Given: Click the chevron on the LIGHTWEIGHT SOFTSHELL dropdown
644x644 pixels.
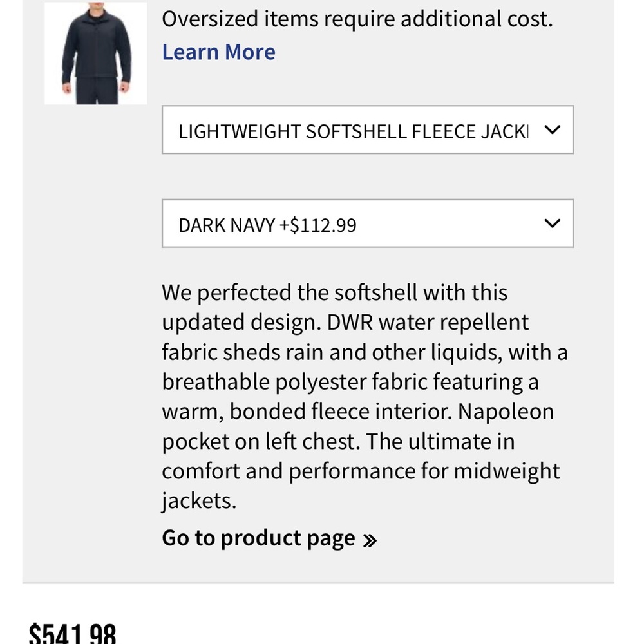Looking at the screenshot, I should [551, 130].
